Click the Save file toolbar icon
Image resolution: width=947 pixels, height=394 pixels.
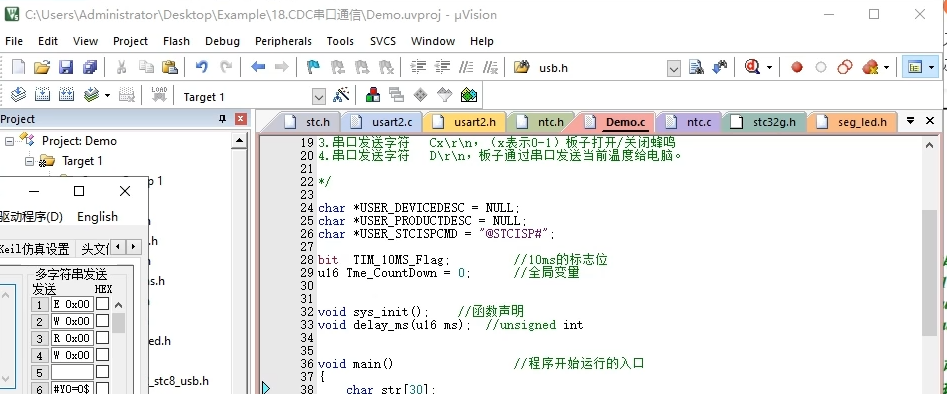[x=65, y=67]
